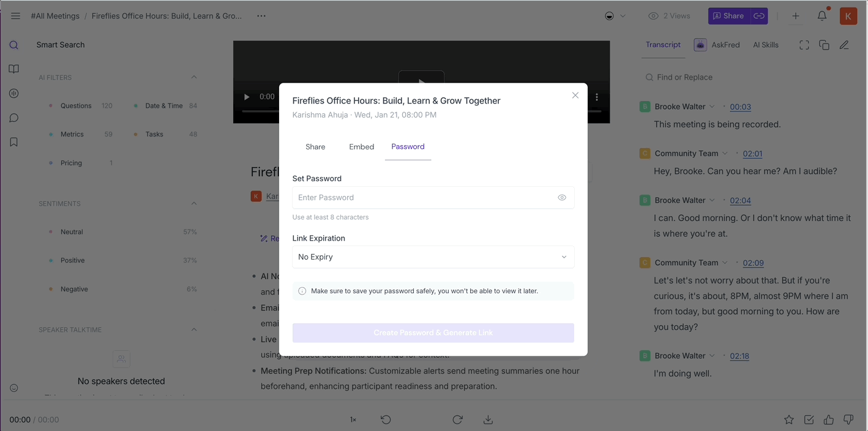Jump to timestamp 02:04
The image size is (868, 431).
(x=741, y=200)
